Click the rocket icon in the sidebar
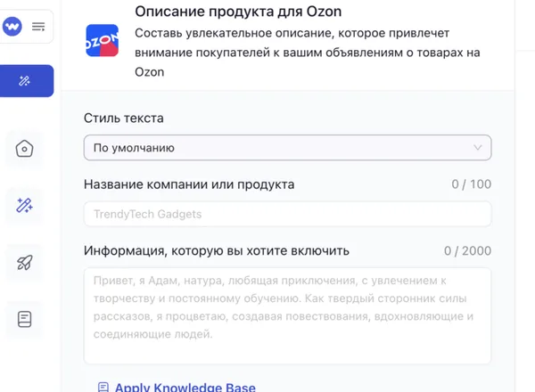Viewport: 535px width, 392px height. (x=25, y=262)
